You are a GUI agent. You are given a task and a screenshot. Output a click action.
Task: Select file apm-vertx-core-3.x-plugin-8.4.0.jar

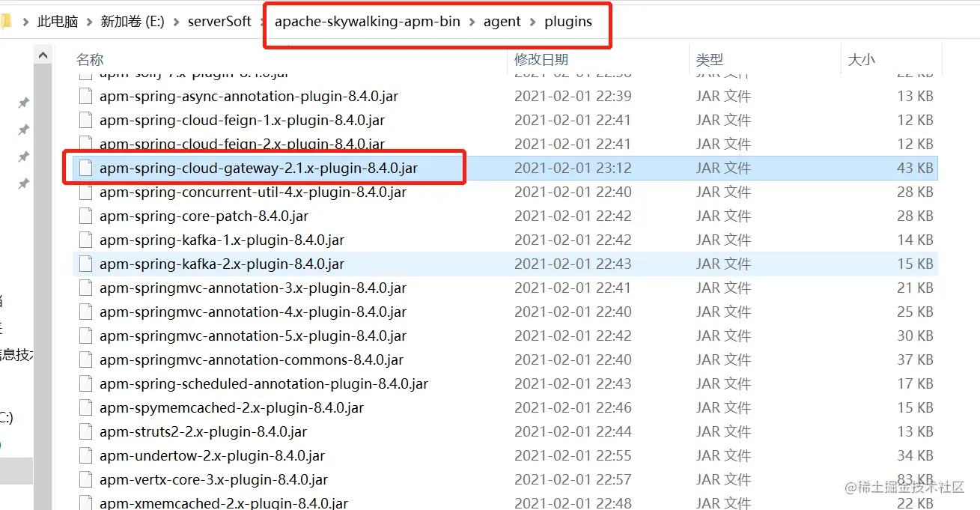(213, 479)
